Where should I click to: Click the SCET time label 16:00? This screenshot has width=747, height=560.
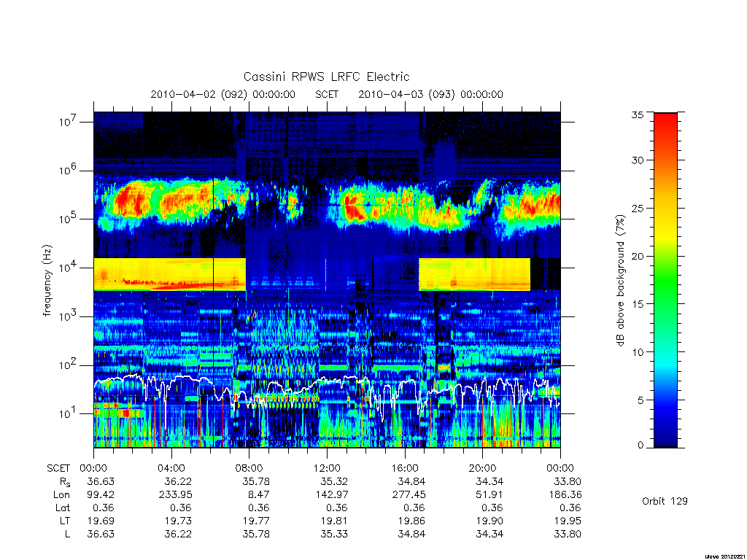tap(404, 468)
